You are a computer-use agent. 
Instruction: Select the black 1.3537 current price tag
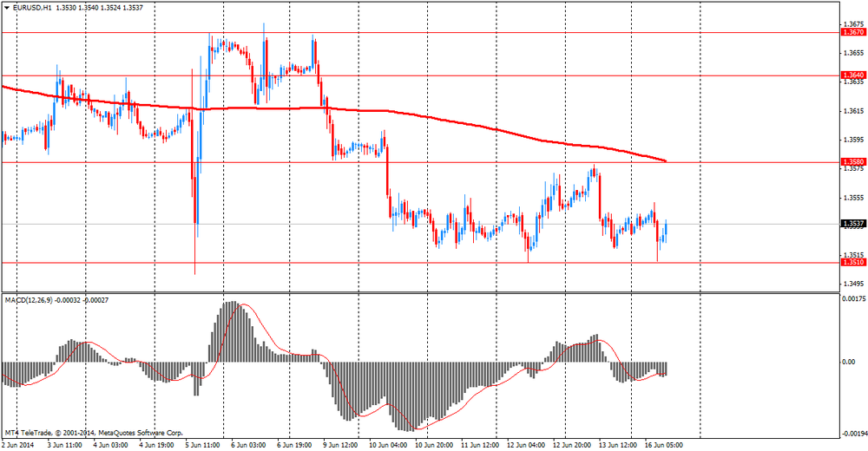[852, 224]
